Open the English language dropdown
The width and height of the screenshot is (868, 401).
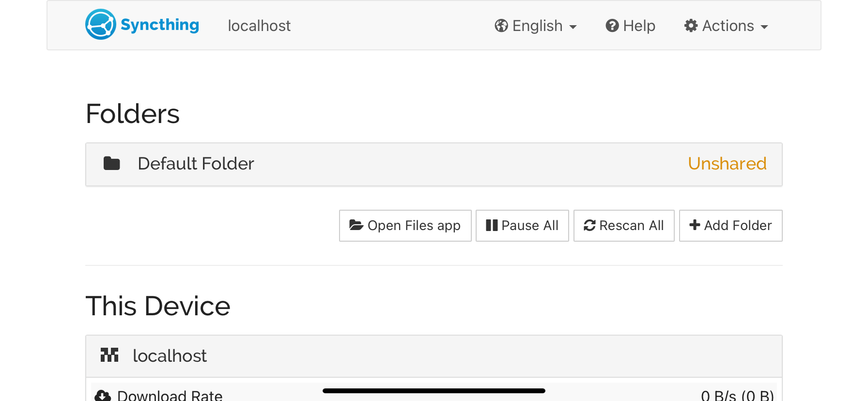(x=536, y=26)
